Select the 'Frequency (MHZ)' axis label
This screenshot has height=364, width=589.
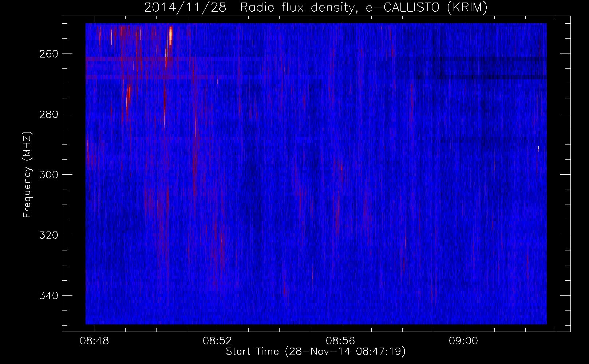(27, 174)
